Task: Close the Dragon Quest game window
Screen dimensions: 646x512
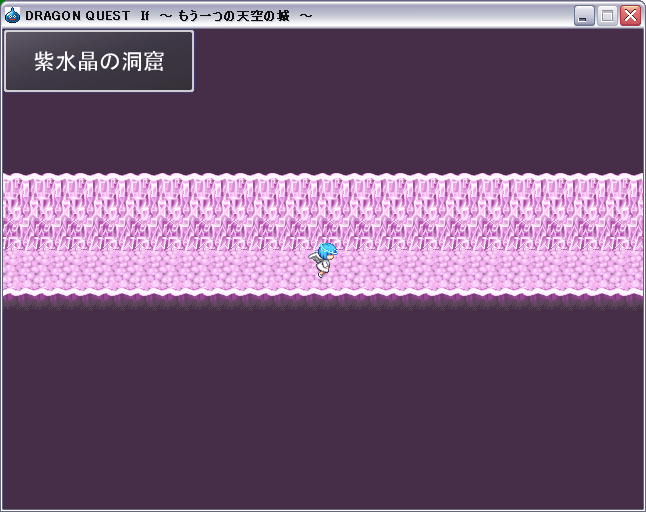Action: [631, 16]
